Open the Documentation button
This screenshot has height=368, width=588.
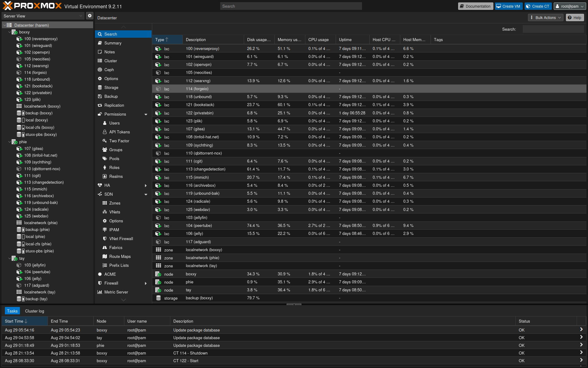475,6
